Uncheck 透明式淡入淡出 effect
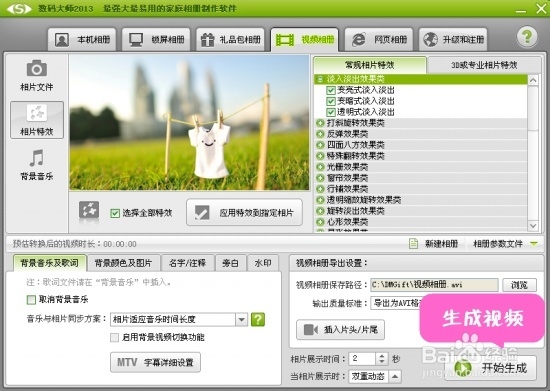 click(330, 112)
